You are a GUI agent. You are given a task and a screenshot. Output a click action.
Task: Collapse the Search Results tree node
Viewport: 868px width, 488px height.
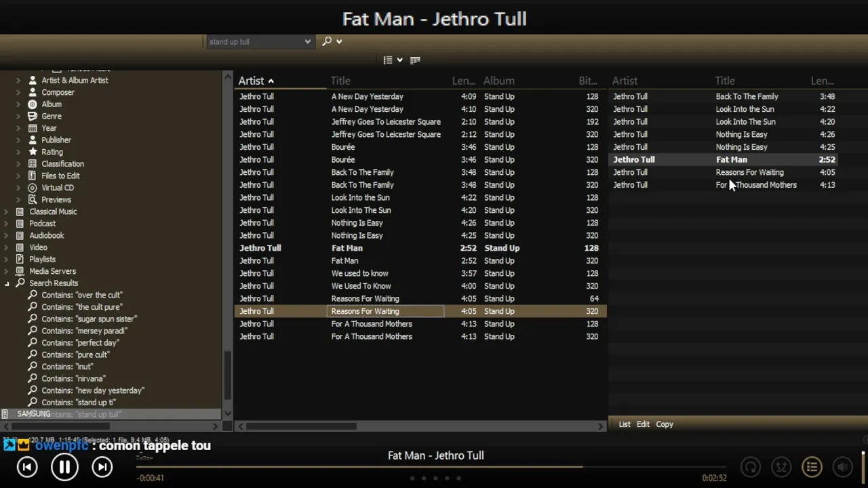(x=7, y=283)
